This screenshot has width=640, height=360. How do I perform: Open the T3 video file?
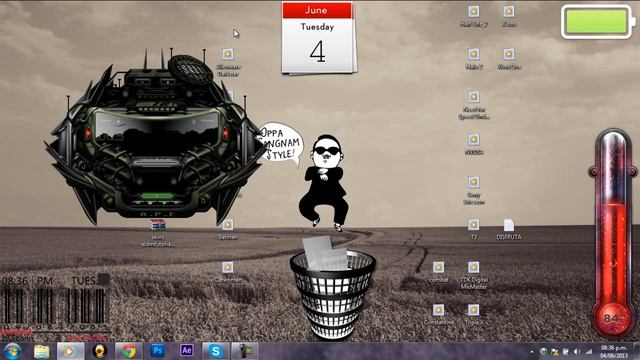tap(473, 229)
